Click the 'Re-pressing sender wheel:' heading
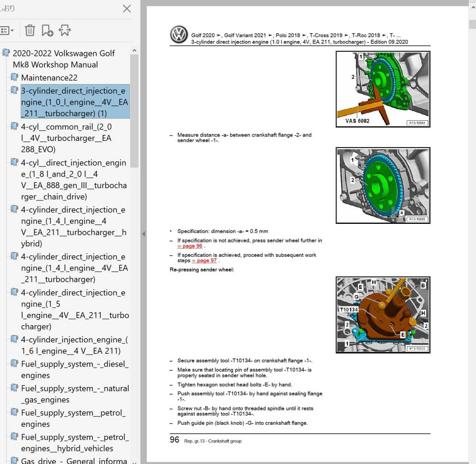The width and height of the screenshot is (476, 464). (202, 270)
